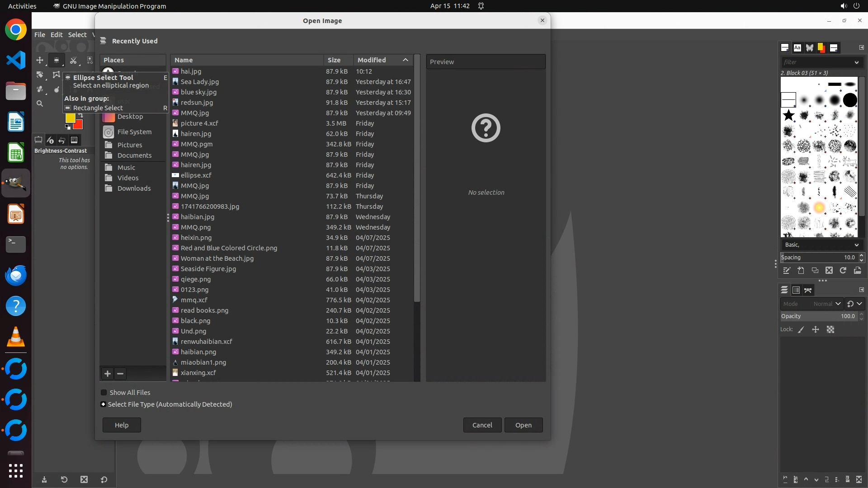Screen dimensions: 868x488
Task: Click the Refresh brushes icon
Action: 843,271
